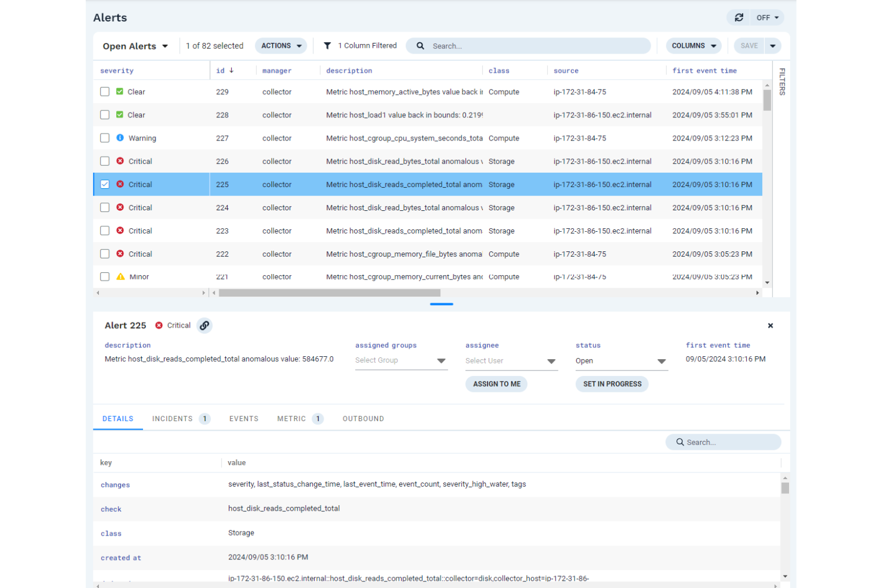Uncheck the selected alert 225 checkbox

pyautogui.click(x=105, y=184)
